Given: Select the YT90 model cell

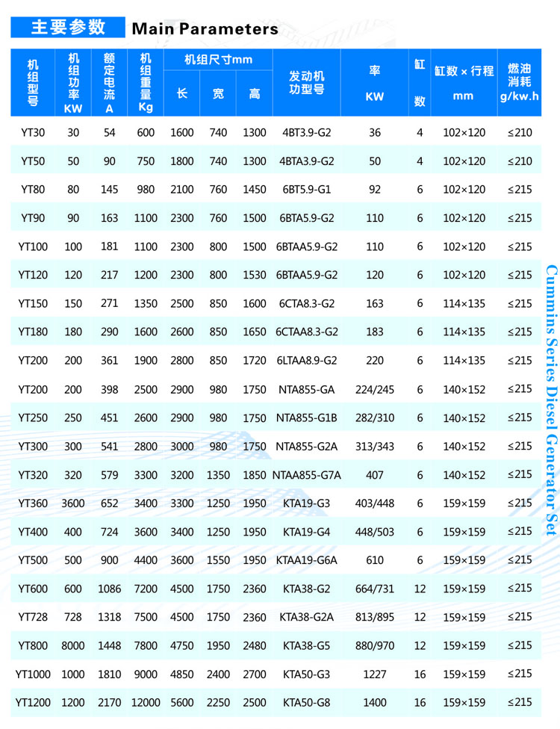Looking at the screenshot, I should point(33,218).
